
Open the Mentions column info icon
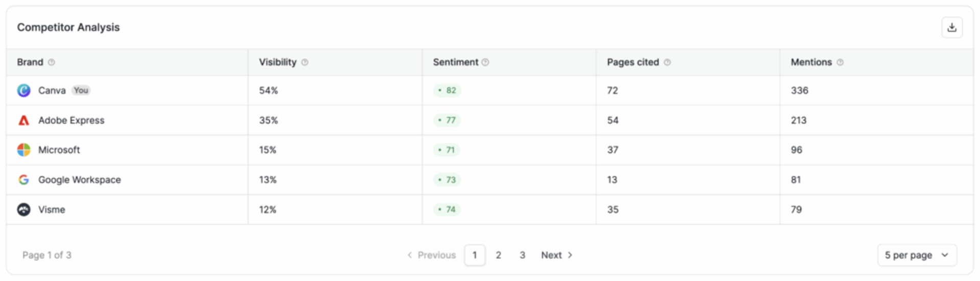[840, 62]
